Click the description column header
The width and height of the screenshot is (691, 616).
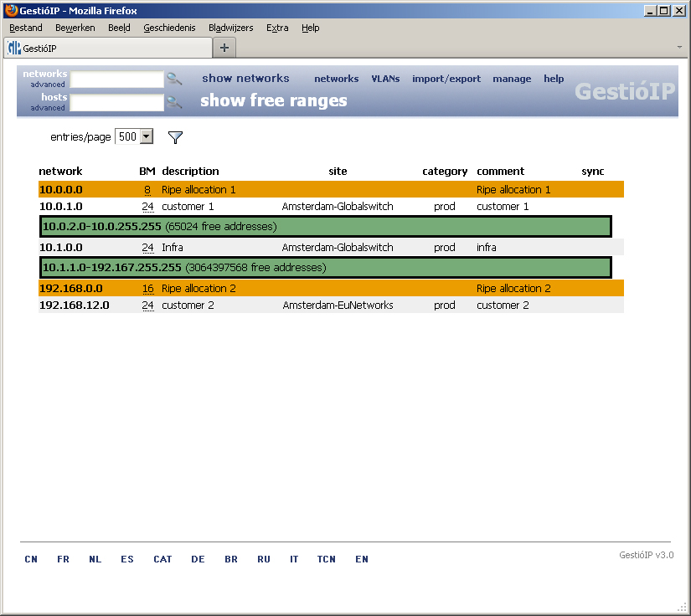(x=190, y=172)
